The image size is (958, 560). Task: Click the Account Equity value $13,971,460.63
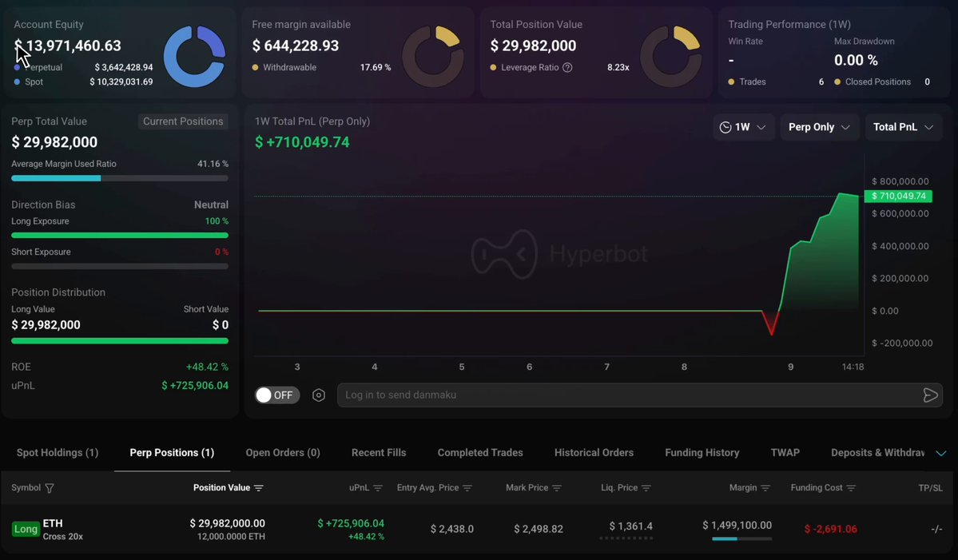point(67,46)
